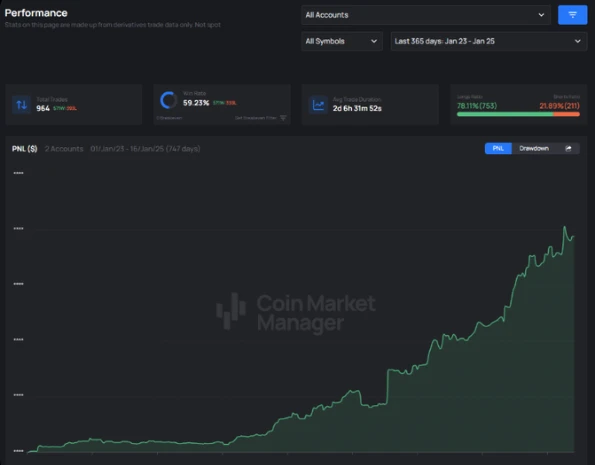
Task: Click the Set Breakeven Filter link
Action: pyautogui.click(x=256, y=118)
